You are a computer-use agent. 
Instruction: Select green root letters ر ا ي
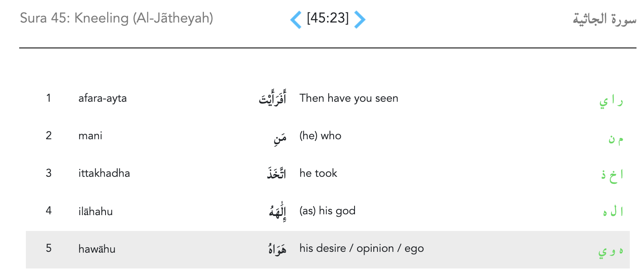[611, 102]
